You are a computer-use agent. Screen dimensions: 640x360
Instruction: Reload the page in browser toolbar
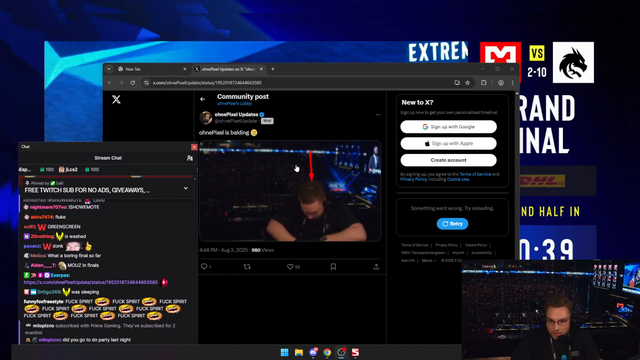pos(133,83)
